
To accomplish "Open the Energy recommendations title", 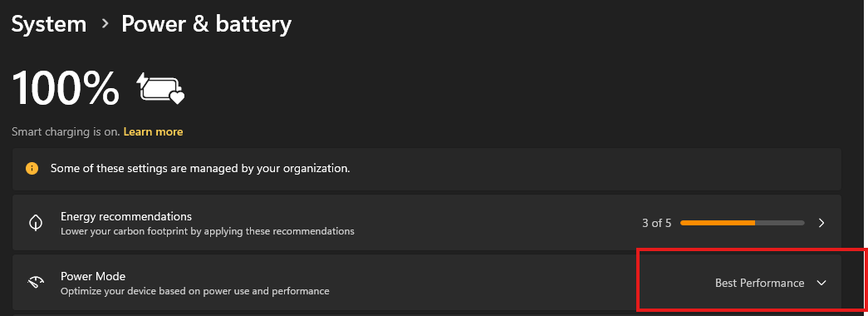I will [126, 216].
